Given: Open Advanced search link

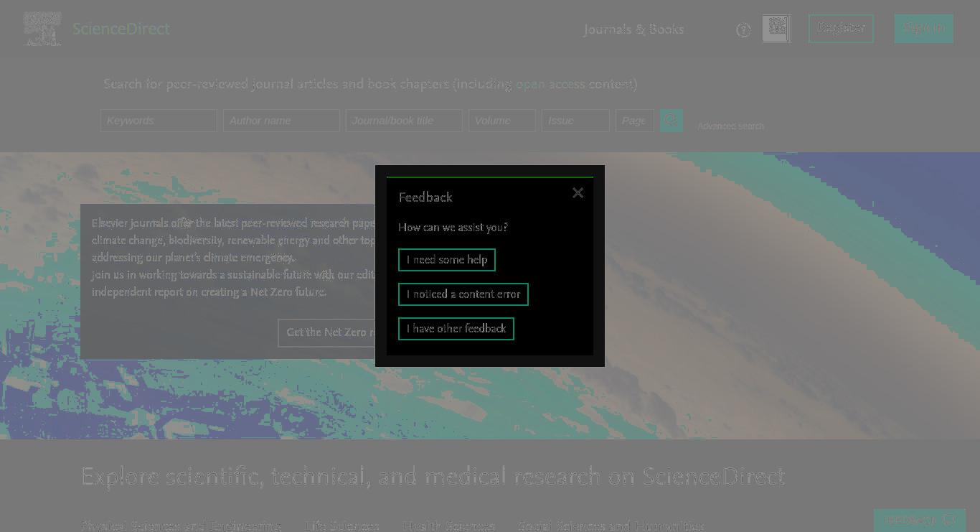Looking at the screenshot, I should (x=730, y=126).
